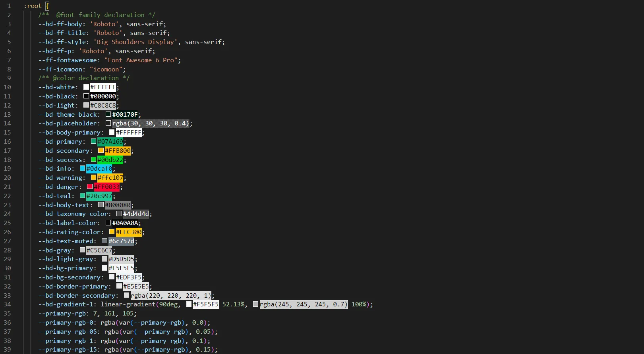Screen dimensions: 644x354
Task: Select line number 34 in the gutter
Action: tap(8, 304)
